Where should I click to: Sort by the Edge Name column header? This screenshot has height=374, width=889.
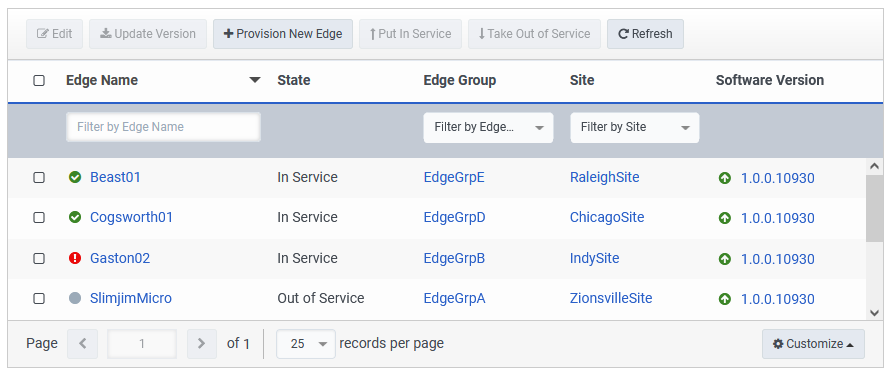(x=102, y=80)
